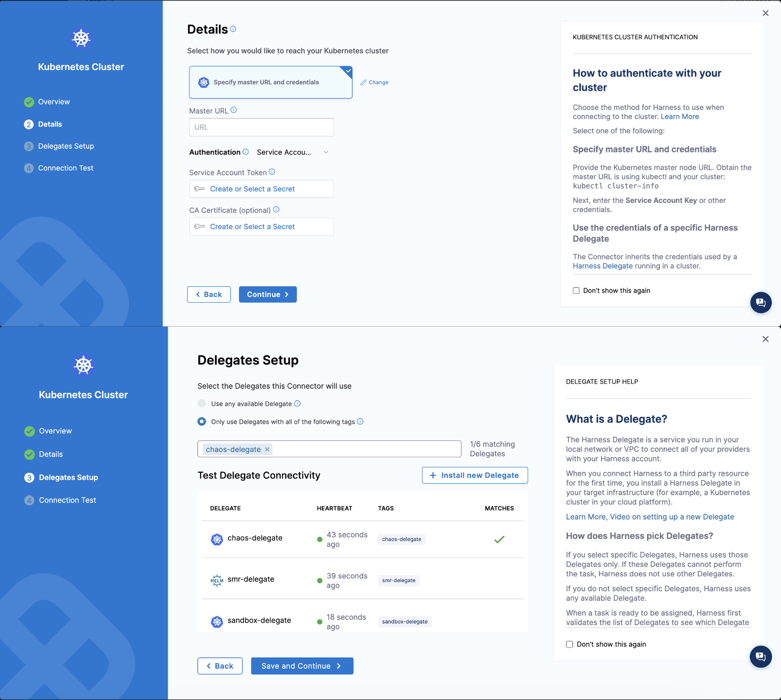781x700 pixels.
Task: Click the Helm icon of smr-delegate row
Action: point(217,581)
